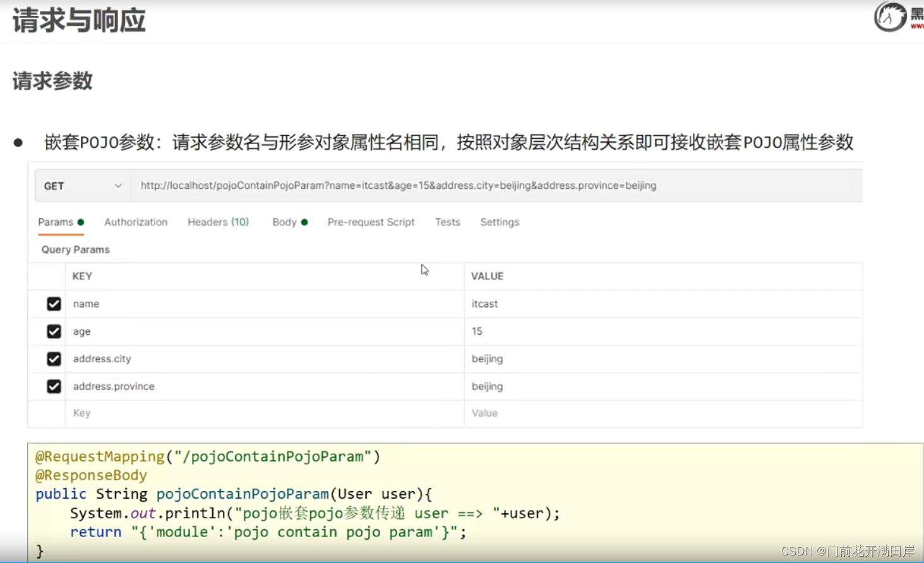Click the '15' value cell
The height and width of the screenshot is (563, 924).
[663, 331]
